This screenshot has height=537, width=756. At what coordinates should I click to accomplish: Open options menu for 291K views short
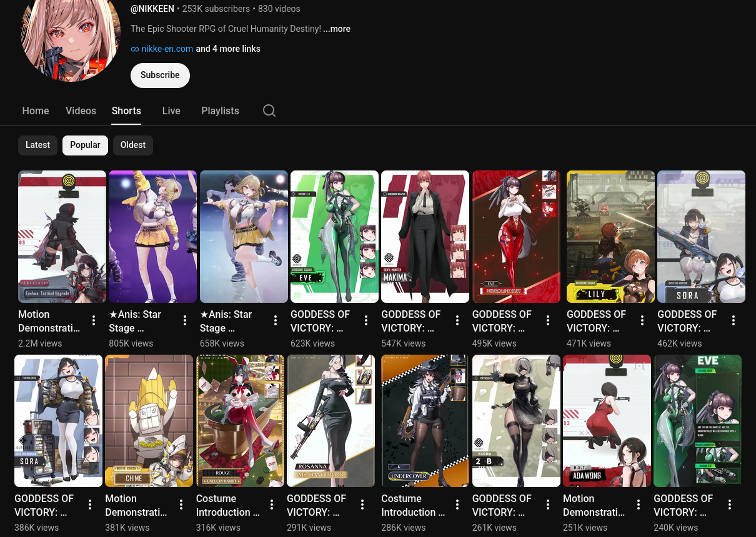[x=362, y=505]
